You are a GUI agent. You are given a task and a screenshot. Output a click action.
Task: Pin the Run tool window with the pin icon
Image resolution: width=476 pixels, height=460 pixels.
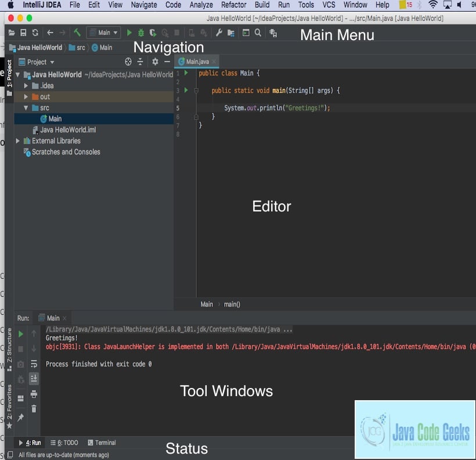(21, 416)
